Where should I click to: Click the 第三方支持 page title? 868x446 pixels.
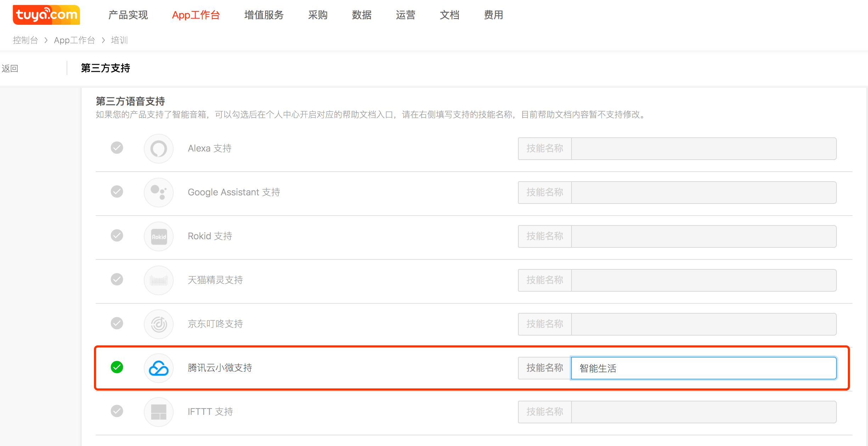coord(106,68)
